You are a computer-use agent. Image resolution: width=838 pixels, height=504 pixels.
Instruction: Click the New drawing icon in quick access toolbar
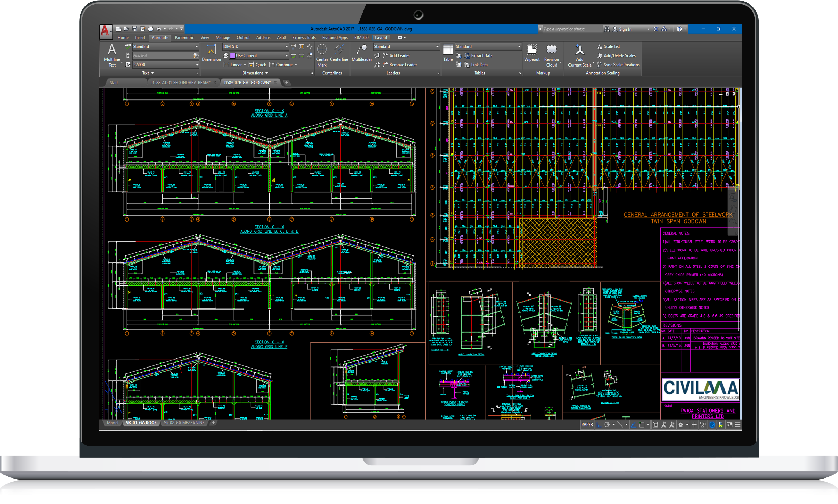pyautogui.click(x=118, y=29)
